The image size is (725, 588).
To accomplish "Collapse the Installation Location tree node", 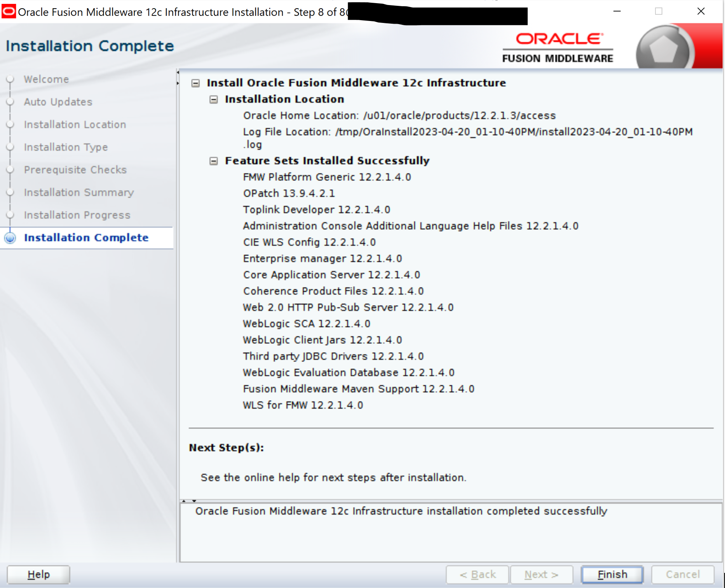I will pyautogui.click(x=213, y=99).
